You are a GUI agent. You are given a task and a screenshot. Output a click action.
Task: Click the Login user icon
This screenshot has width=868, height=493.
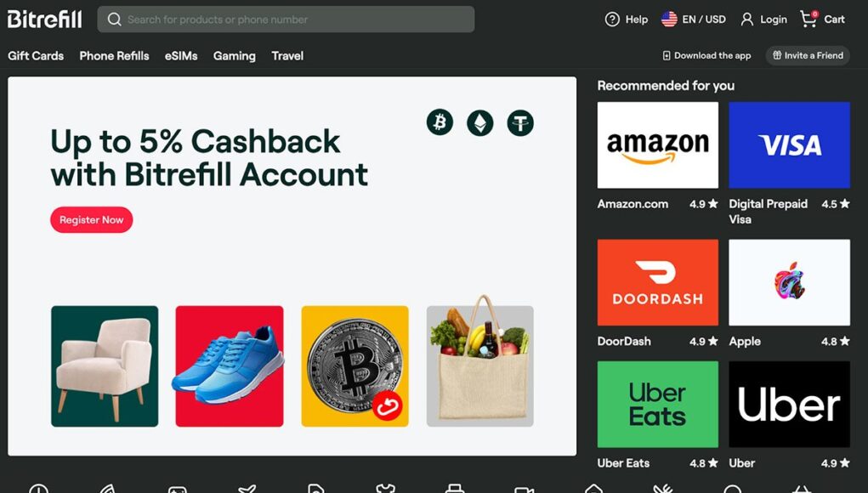coord(746,20)
